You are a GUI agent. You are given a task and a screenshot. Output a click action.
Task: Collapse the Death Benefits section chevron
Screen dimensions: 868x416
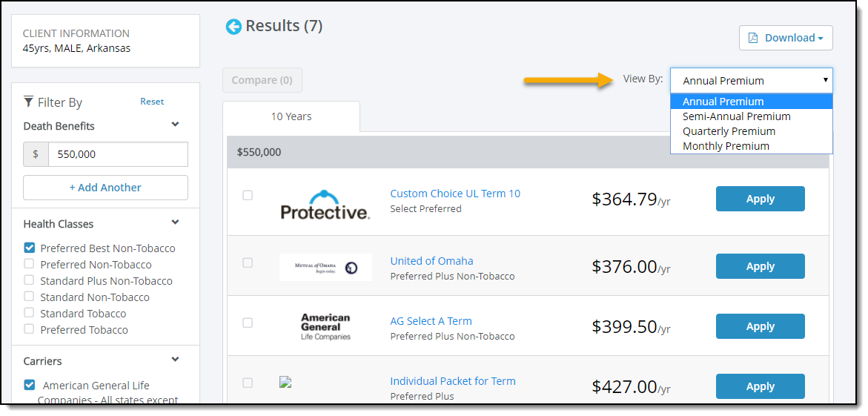point(176,124)
